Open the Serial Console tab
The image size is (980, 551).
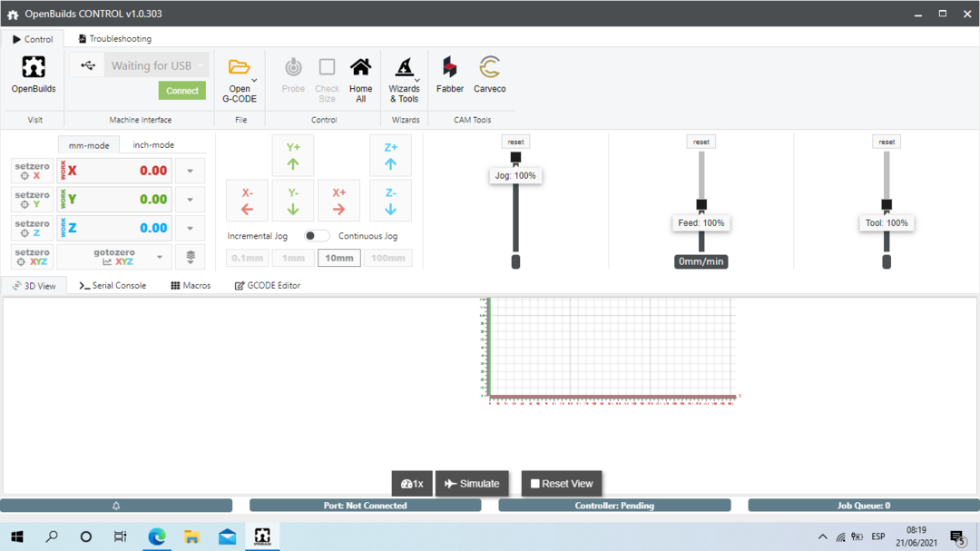click(113, 285)
